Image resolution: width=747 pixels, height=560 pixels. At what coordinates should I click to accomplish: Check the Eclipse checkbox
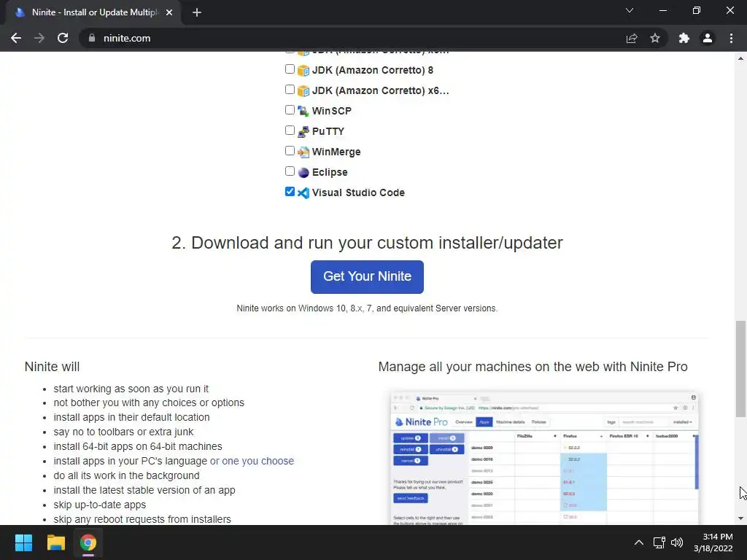click(290, 171)
